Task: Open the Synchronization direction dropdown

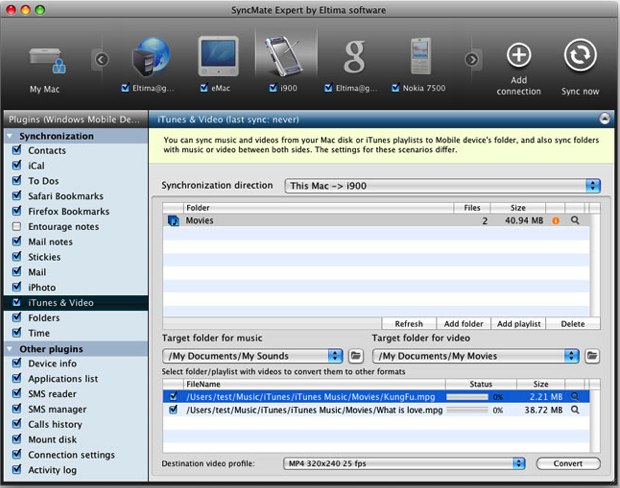Action: click(442, 185)
